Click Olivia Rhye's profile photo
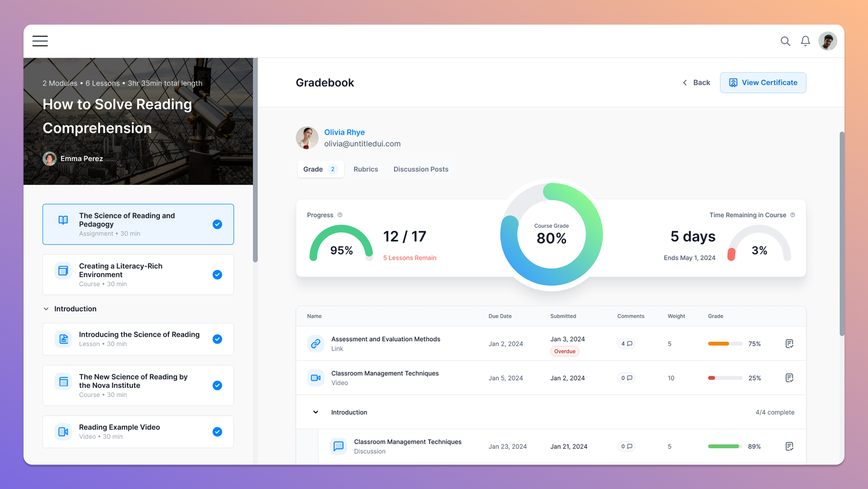 pos(307,138)
